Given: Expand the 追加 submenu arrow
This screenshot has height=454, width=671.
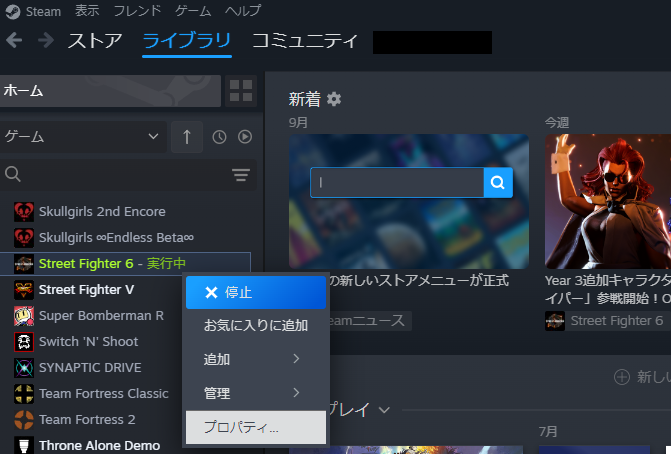Looking at the screenshot, I should coord(296,359).
